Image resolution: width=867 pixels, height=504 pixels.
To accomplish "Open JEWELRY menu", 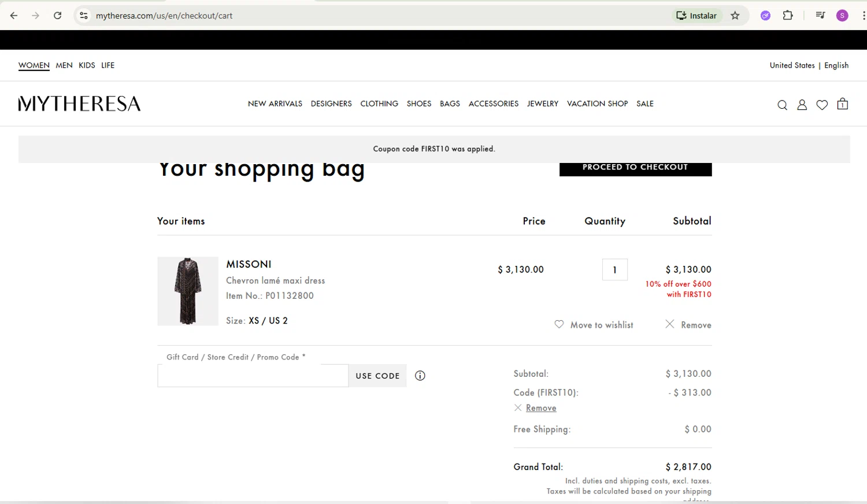I will [543, 103].
